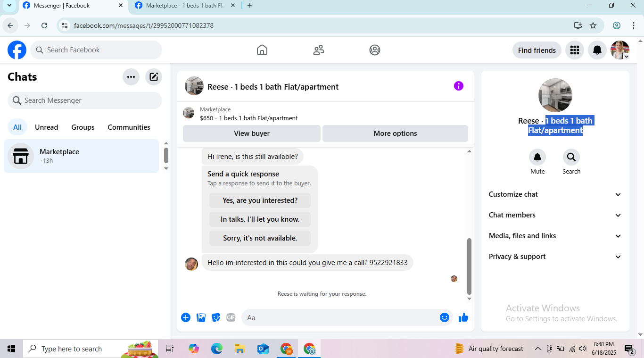
Task: Show hidden system tray icons
Action: [x=537, y=349]
